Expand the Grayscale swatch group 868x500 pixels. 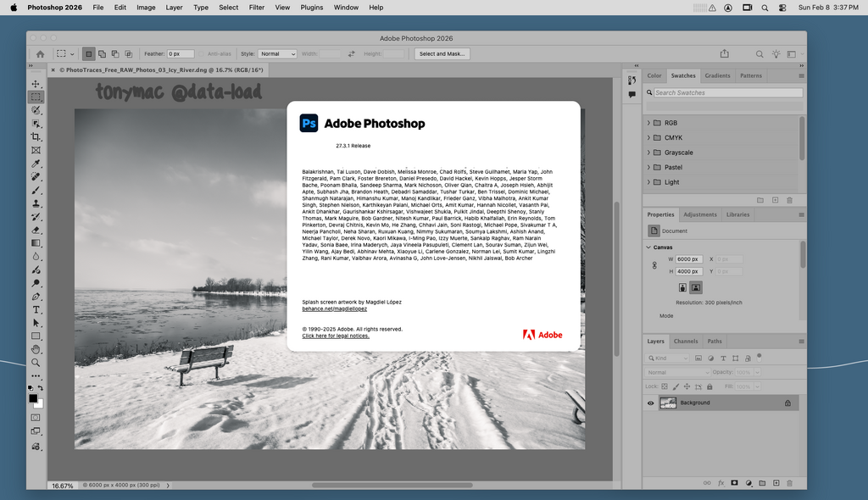[649, 153]
